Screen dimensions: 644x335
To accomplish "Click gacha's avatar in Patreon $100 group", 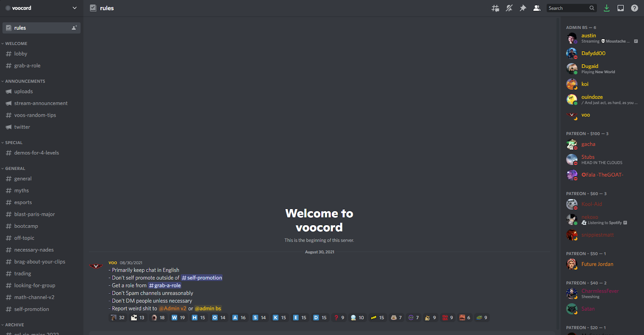I will coord(572,144).
